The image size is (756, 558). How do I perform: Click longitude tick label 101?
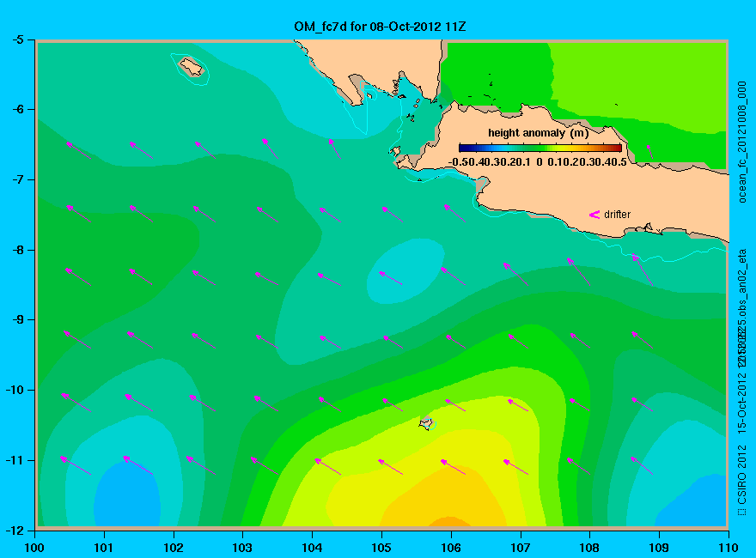click(x=103, y=548)
